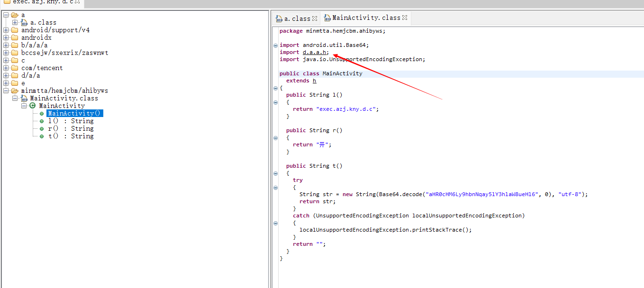
Task: Select t() : String method in tree
Action: tap(71, 136)
